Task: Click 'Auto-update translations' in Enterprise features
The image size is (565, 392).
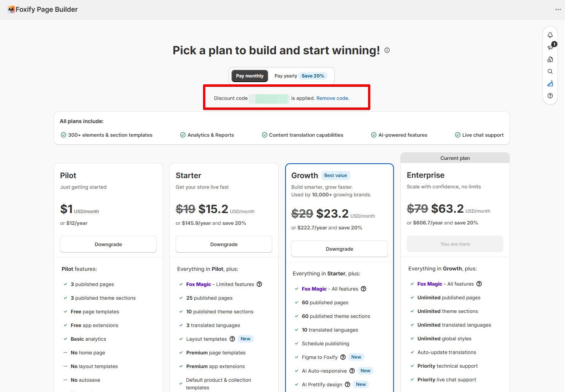Action: pyautogui.click(x=447, y=352)
